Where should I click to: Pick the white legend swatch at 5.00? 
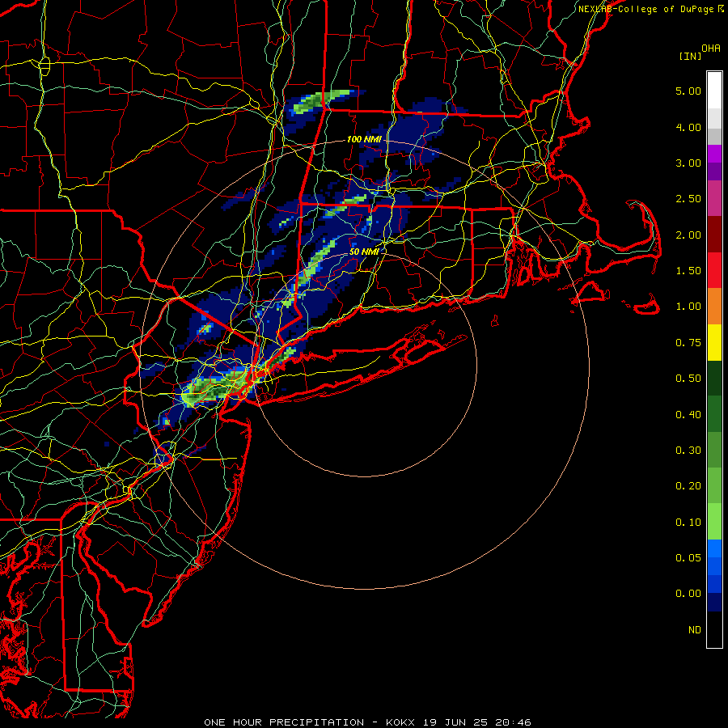[714, 91]
